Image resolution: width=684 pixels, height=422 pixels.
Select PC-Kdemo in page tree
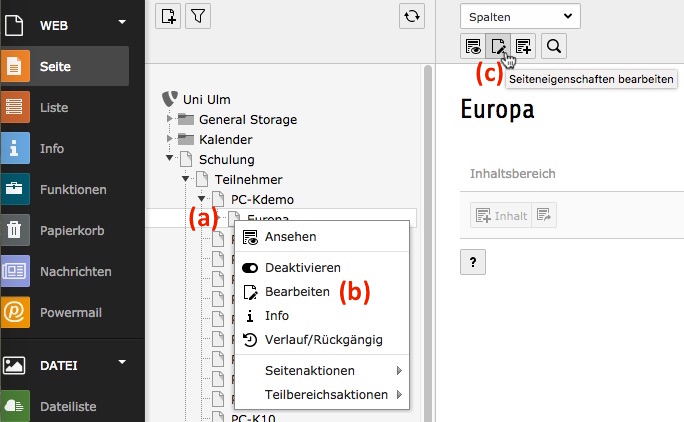(x=262, y=199)
